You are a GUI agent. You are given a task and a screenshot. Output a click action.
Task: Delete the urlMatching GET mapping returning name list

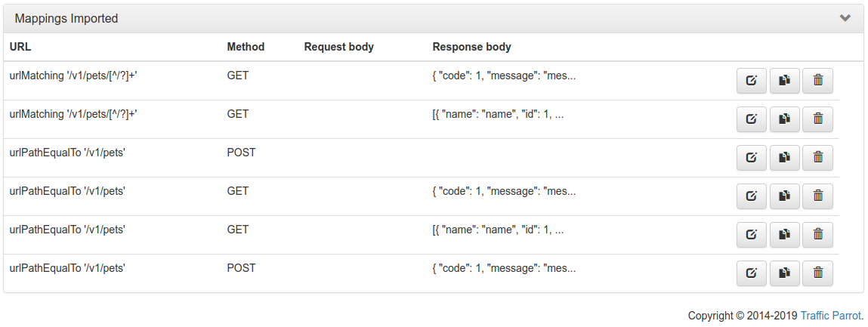pyautogui.click(x=817, y=119)
